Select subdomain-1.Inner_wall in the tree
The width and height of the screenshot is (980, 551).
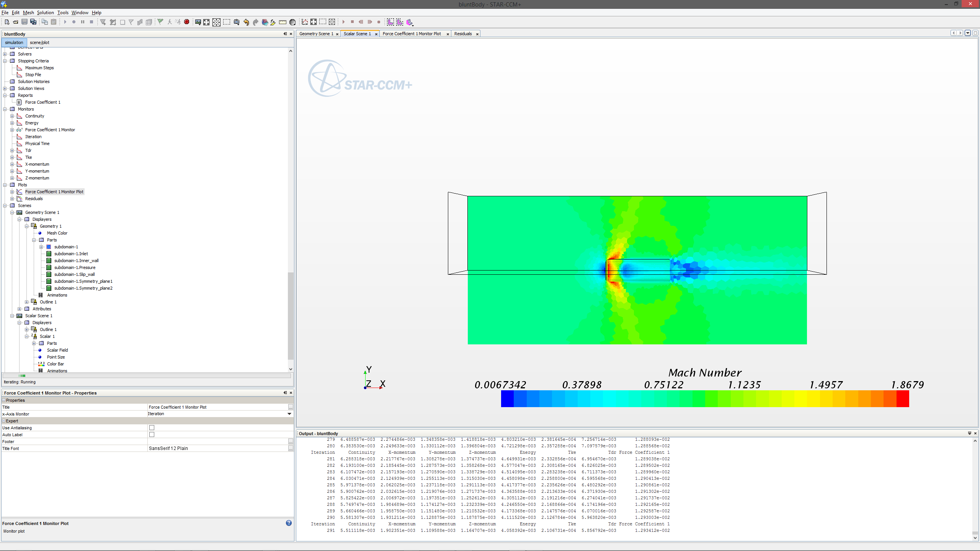[76, 261]
